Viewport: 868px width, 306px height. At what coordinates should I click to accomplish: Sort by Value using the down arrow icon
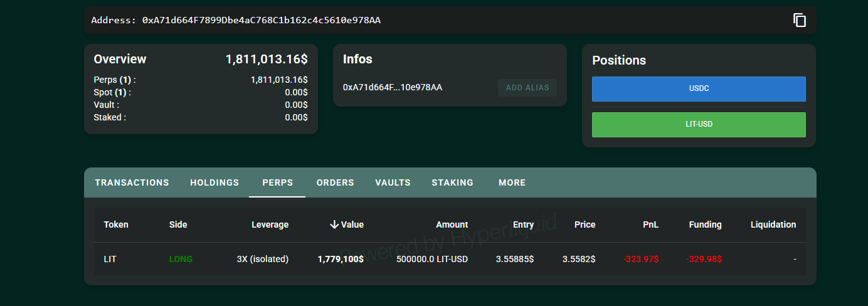tap(334, 224)
